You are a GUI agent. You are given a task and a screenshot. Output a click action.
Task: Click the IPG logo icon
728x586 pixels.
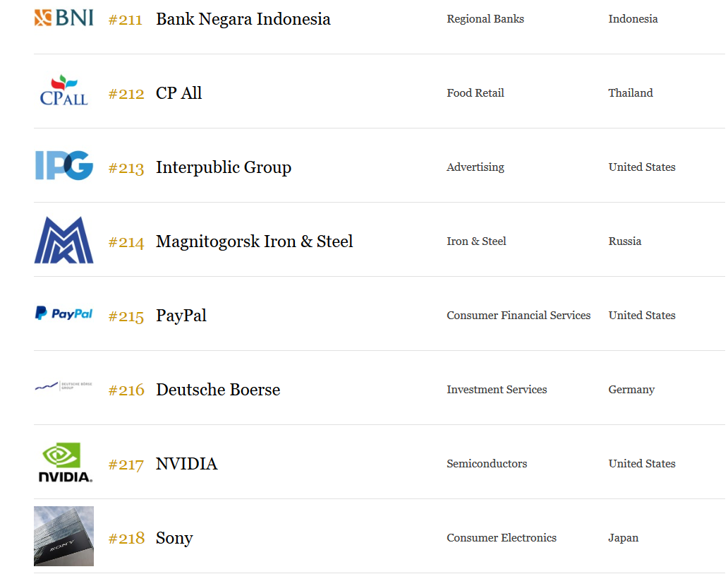point(63,165)
